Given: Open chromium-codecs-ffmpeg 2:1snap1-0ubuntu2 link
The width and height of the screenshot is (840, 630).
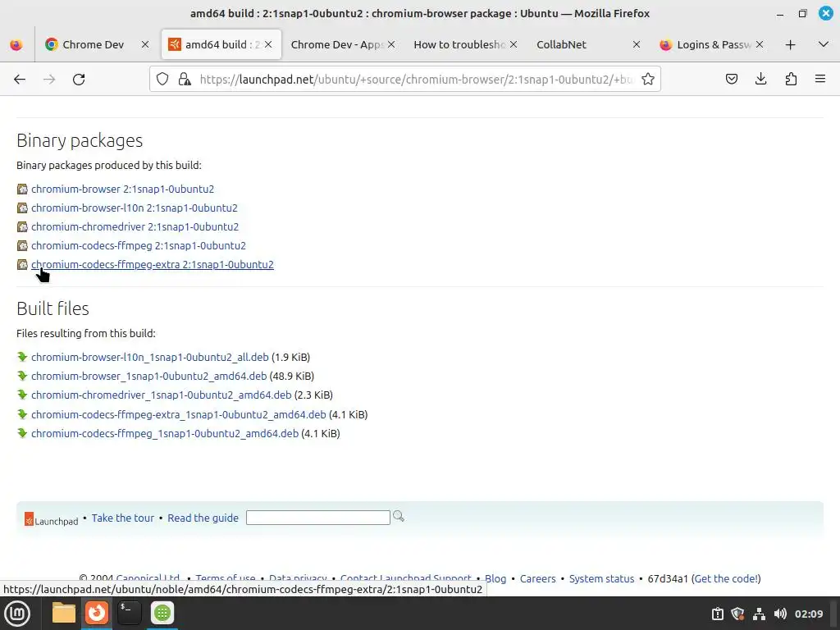Looking at the screenshot, I should tap(139, 246).
